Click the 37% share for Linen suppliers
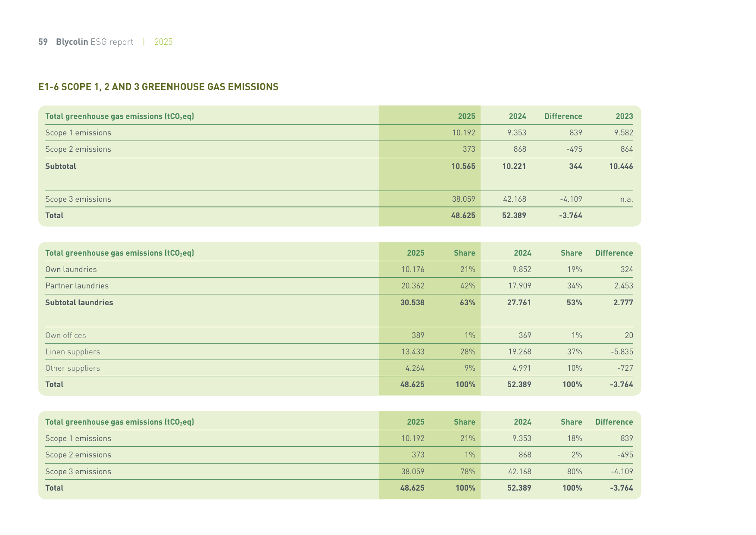 point(575,352)
